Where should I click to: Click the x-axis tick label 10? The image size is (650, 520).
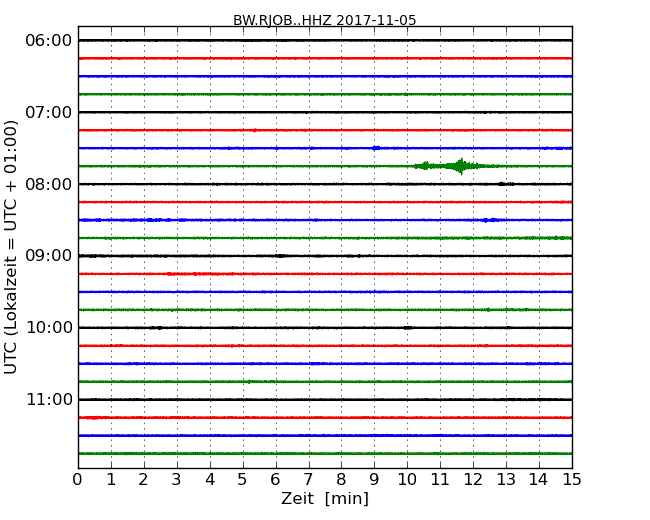pos(407,480)
